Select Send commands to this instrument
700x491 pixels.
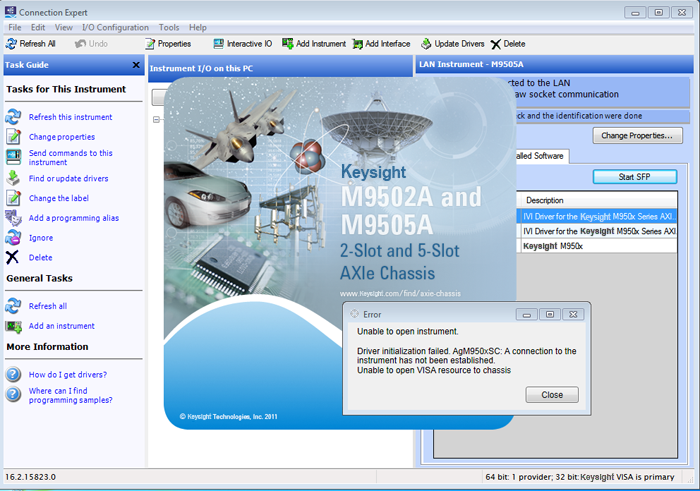pos(70,157)
